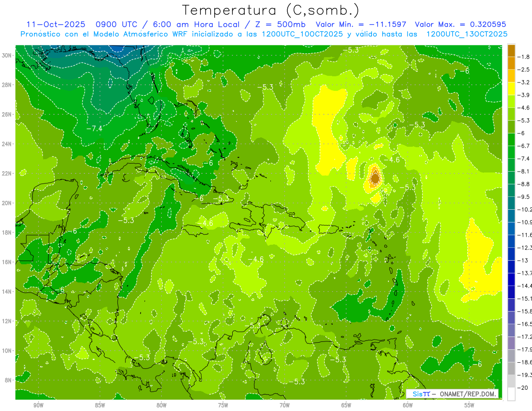Viewport: 532px width, 411px height.
Task: Click the '-3.9' color bar label
Action: (x=524, y=95)
